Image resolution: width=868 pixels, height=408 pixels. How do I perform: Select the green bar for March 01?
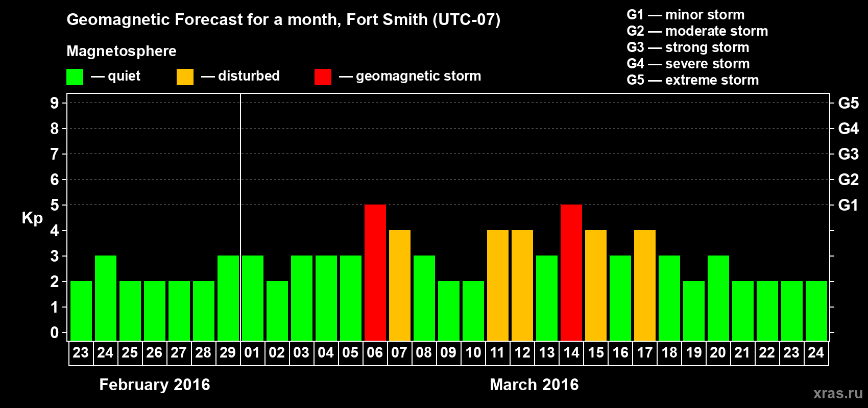[253, 298]
